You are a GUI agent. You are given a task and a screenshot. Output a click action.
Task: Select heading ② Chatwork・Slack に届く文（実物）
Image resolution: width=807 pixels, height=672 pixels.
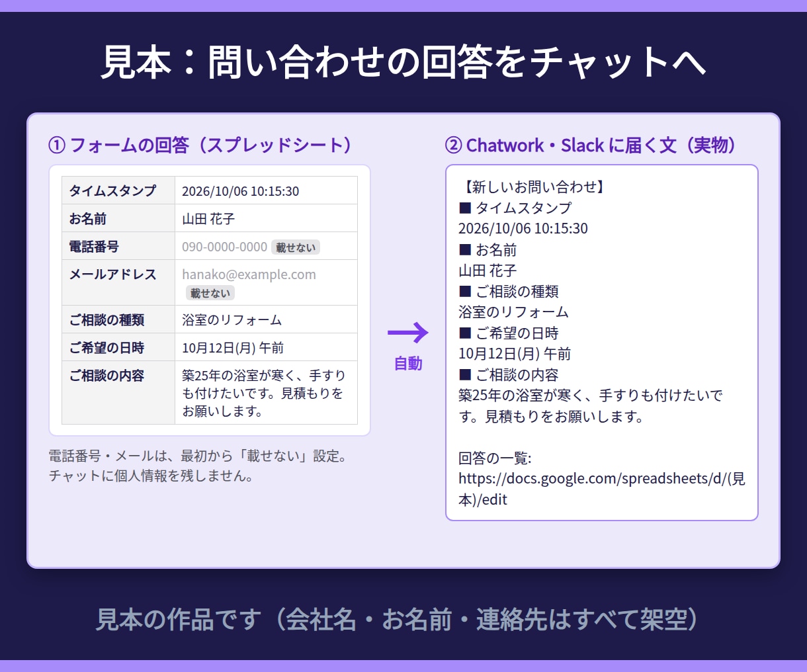[x=594, y=146]
